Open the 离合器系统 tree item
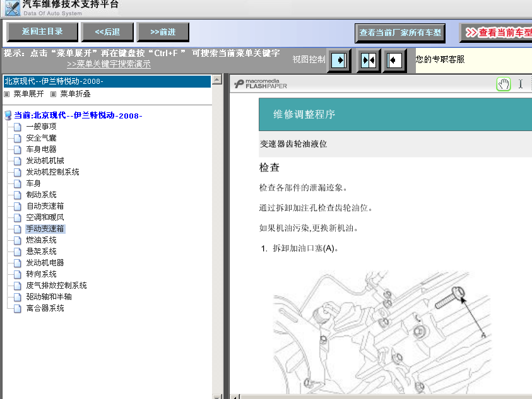The height and width of the screenshot is (399, 532). pyautogui.click(x=45, y=308)
